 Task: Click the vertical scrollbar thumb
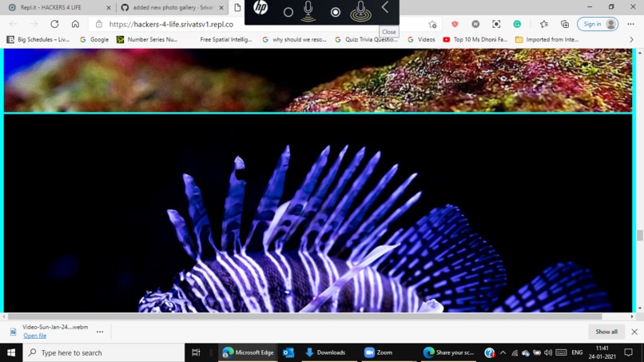click(639, 236)
